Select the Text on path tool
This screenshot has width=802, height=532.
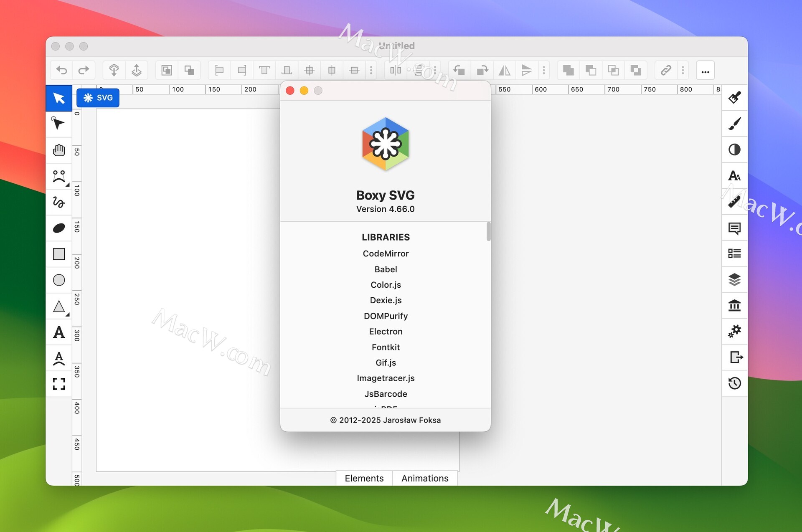(59, 358)
